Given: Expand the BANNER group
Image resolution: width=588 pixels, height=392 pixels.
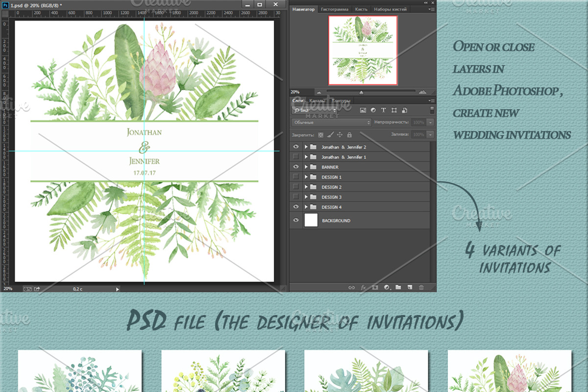Looking at the screenshot, I should (x=306, y=167).
